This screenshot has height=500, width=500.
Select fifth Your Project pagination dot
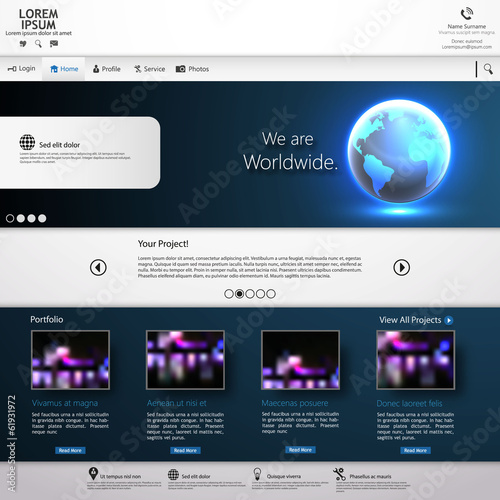pos(271,294)
